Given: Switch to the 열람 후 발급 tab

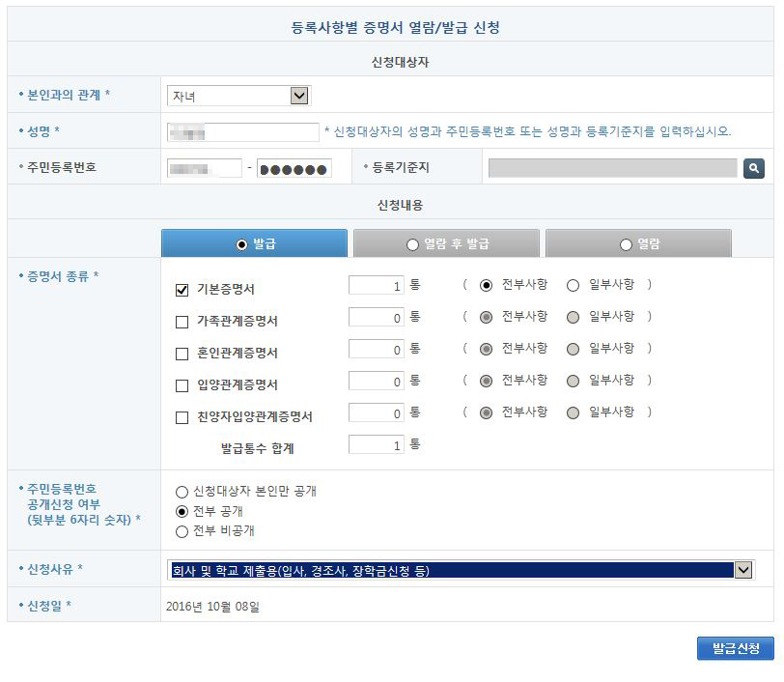Looking at the screenshot, I should (x=445, y=244).
